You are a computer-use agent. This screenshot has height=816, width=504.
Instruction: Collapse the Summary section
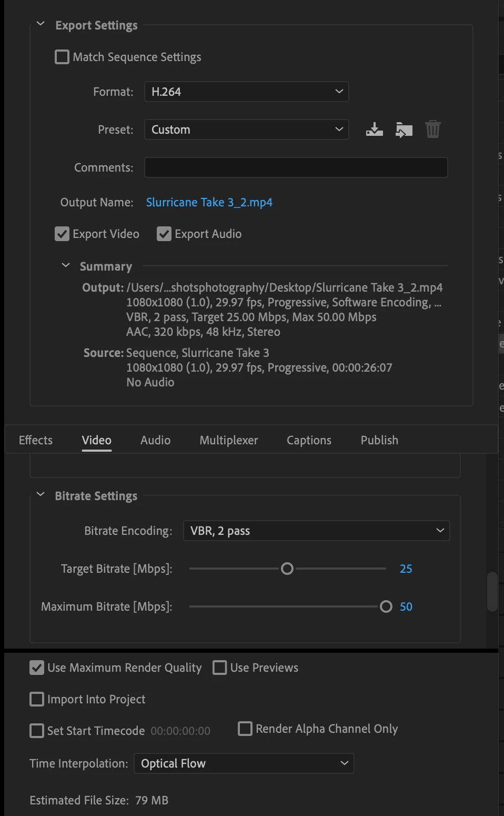tap(66, 265)
